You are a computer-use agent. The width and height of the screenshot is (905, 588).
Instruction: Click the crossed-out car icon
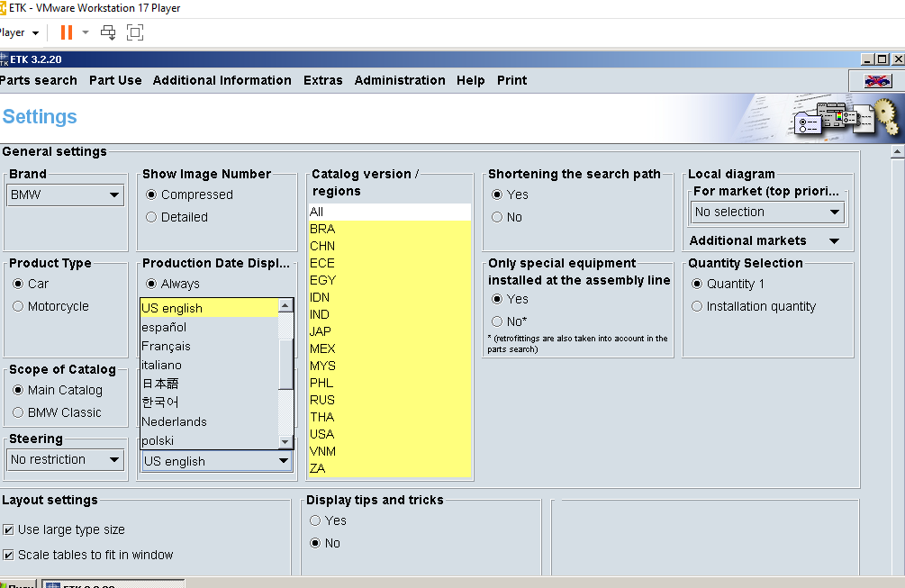point(876,81)
